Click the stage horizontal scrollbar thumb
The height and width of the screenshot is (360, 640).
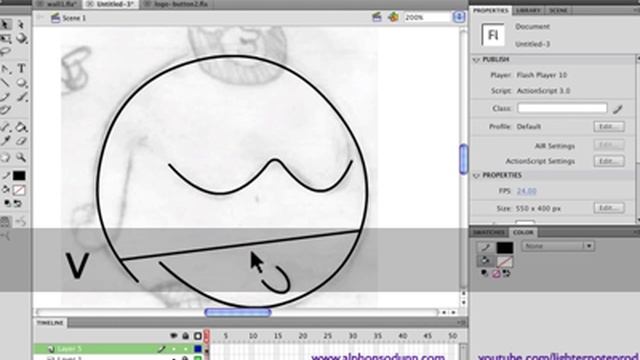pyautogui.click(x=238, y=313)
